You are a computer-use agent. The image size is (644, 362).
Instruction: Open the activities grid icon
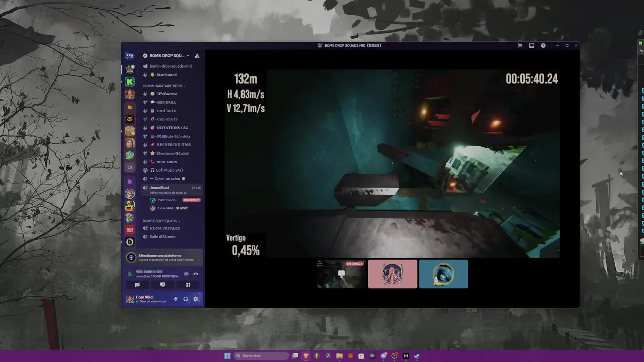coord(188,285)
